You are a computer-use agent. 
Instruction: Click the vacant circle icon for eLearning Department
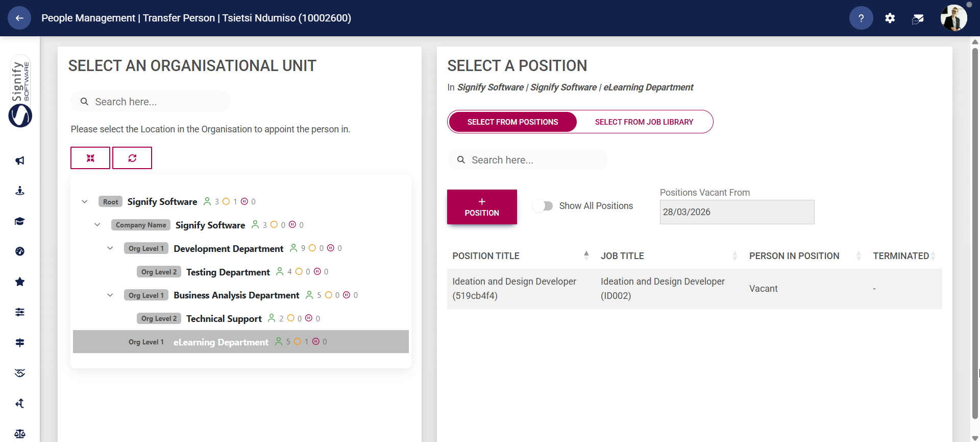(298, 341)
